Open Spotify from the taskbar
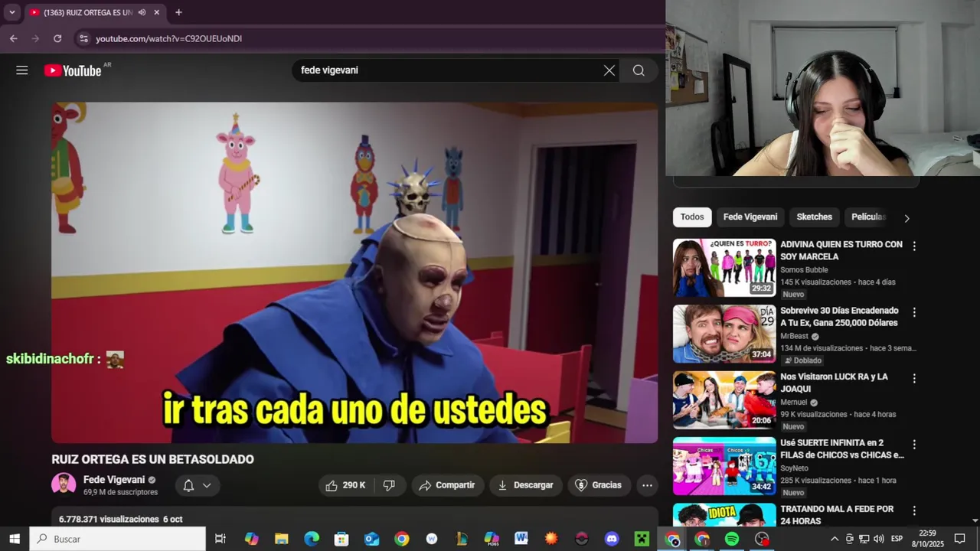This screenshot has width=980, height=551. click(x=732, y=539)
